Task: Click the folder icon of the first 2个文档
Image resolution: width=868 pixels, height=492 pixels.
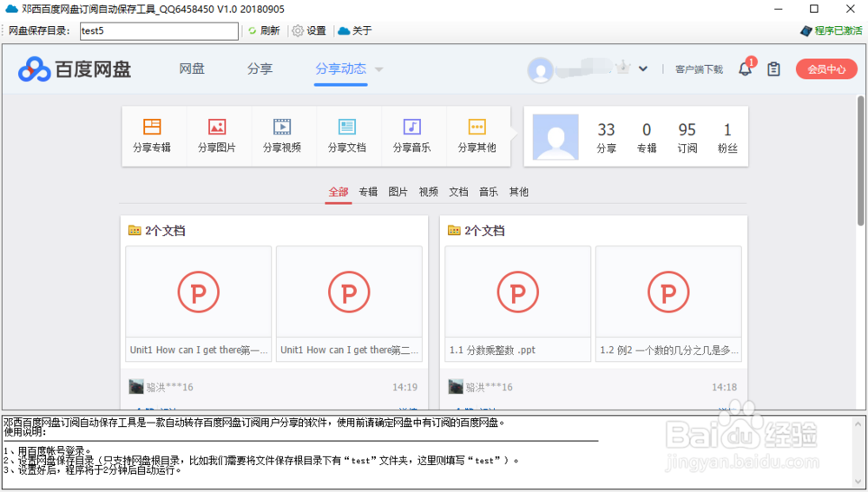Action: click(x=135, y=230)
